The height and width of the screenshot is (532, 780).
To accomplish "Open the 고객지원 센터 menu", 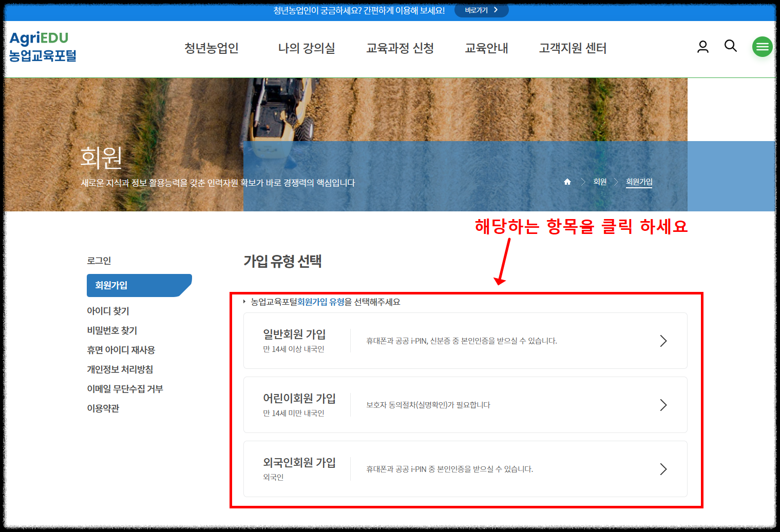I will [x=573, y=48].
